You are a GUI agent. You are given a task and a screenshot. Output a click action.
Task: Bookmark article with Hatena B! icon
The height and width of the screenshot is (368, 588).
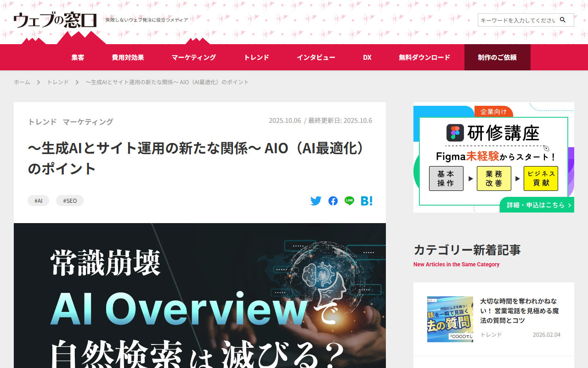(367, 201)
